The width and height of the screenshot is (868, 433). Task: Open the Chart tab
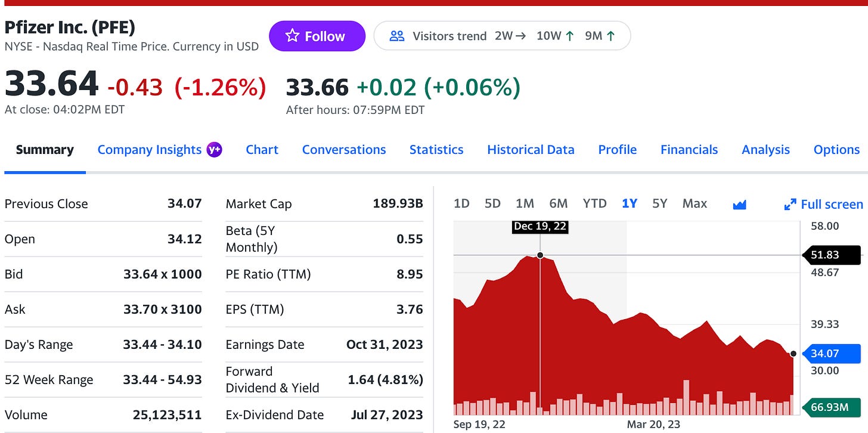tap(262, 150)
